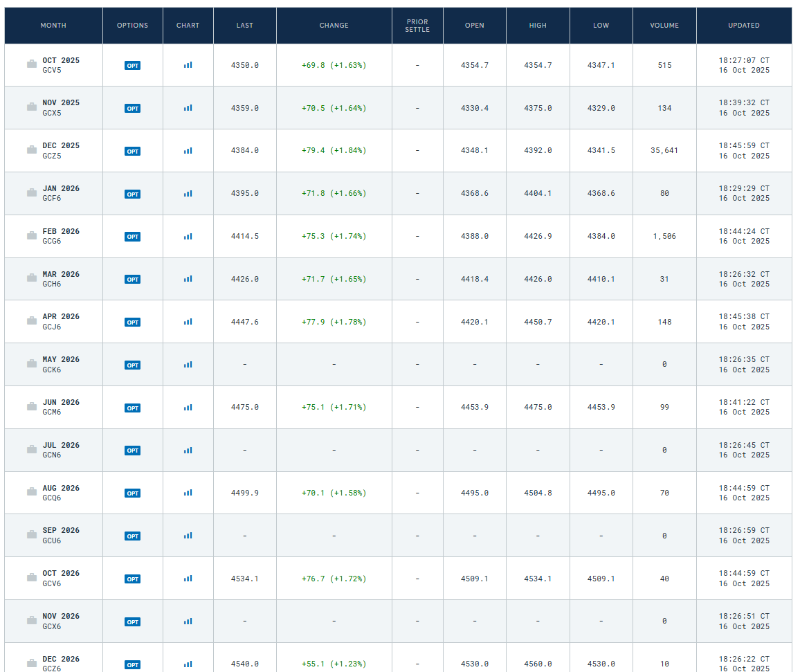Screen dimensions: 800x672
Task: Click briefcase icon beside MAY 2026
Action: [32, 363]
